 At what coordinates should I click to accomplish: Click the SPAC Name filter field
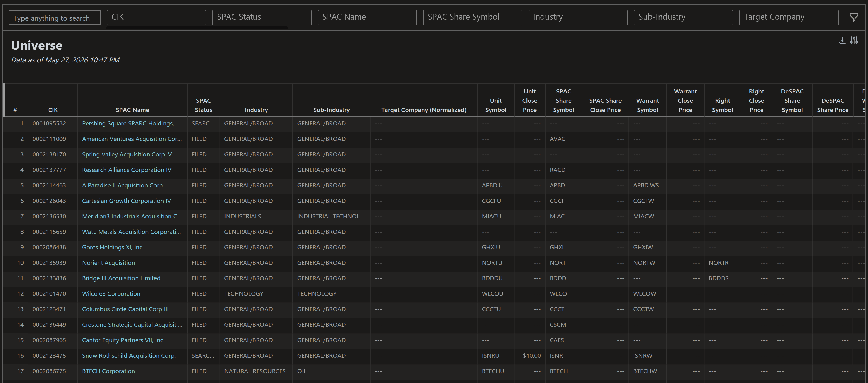click(x=367, y=17)
